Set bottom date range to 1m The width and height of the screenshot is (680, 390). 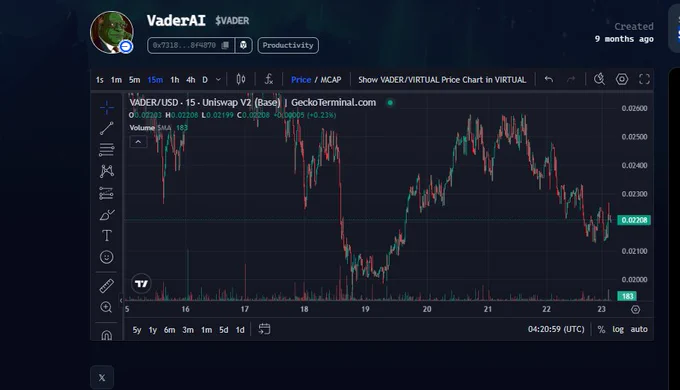(x=206, y=330)
